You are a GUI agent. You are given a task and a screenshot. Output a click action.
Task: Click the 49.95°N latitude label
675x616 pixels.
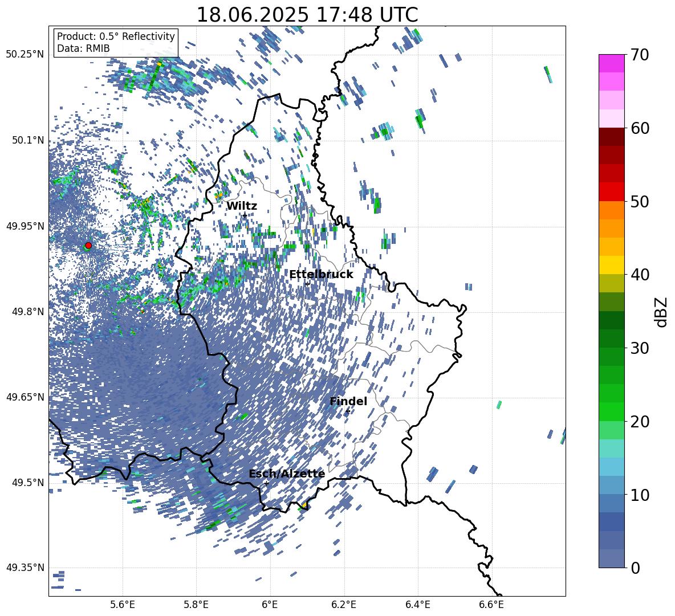point(25,226)
